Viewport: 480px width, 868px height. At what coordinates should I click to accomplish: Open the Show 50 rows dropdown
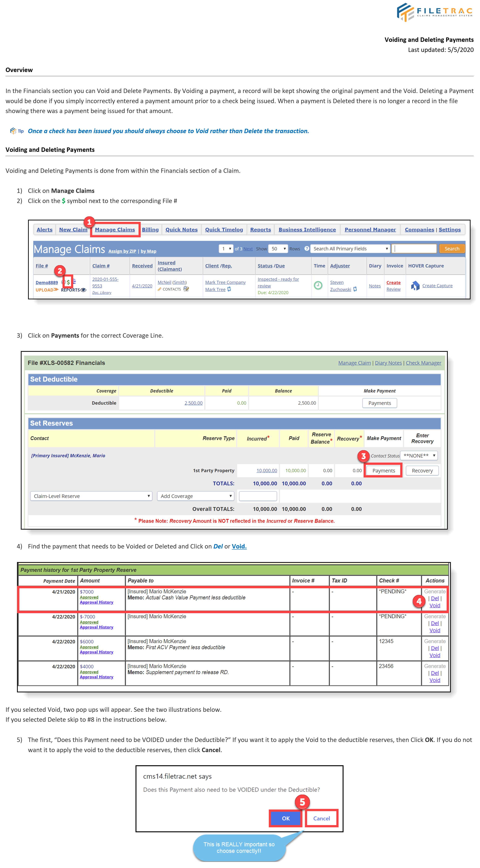click(x=278, y=249)
